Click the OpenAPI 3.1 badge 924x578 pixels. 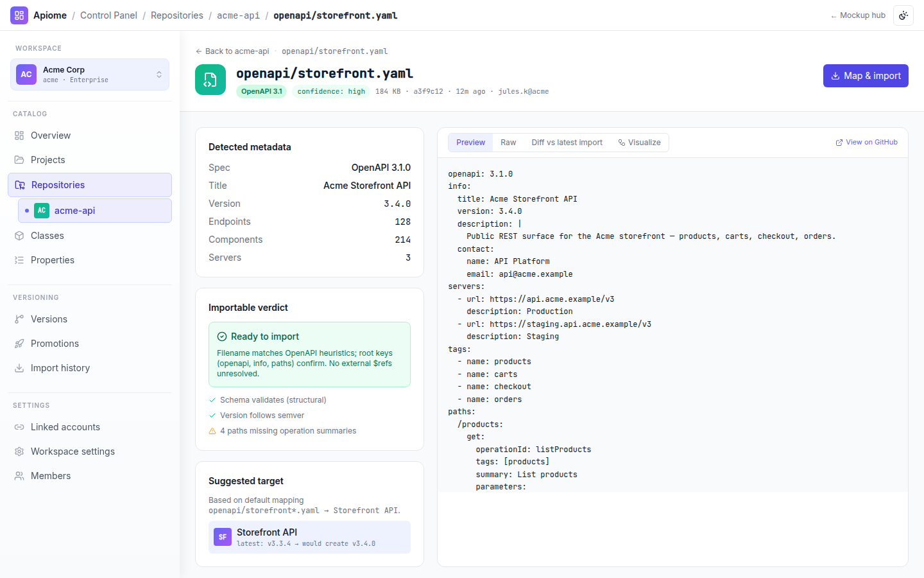[262, 91]
